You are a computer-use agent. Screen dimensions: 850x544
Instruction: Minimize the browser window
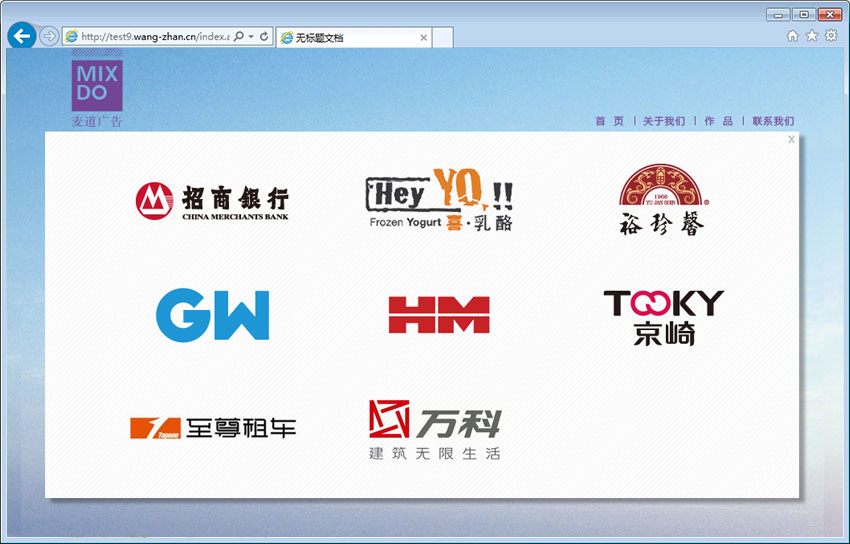coord(777,15)
